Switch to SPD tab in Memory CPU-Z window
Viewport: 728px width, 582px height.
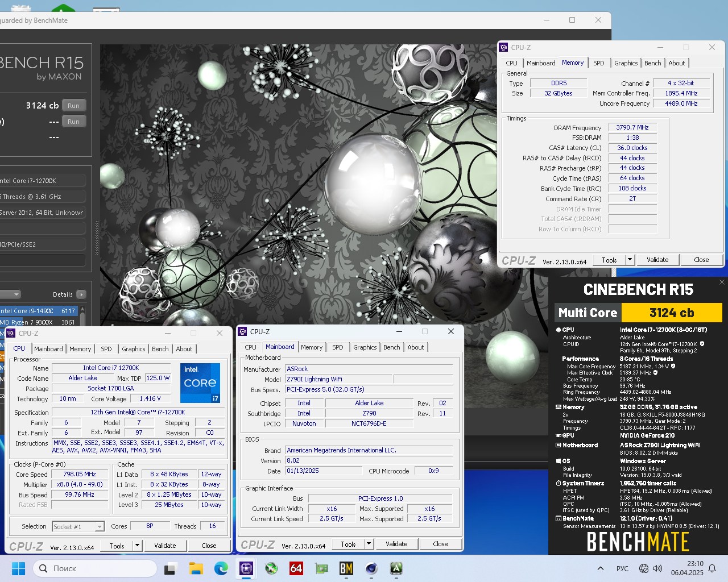(599, 63)
